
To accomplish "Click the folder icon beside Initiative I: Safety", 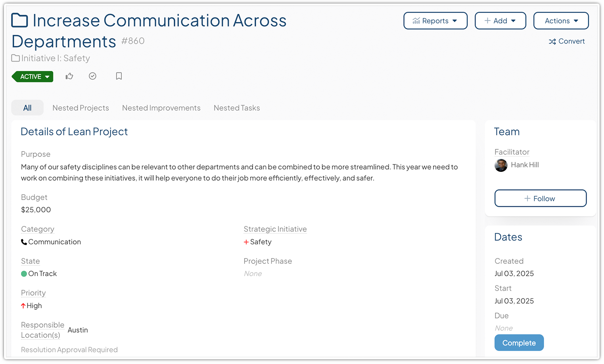I will 15,58.
